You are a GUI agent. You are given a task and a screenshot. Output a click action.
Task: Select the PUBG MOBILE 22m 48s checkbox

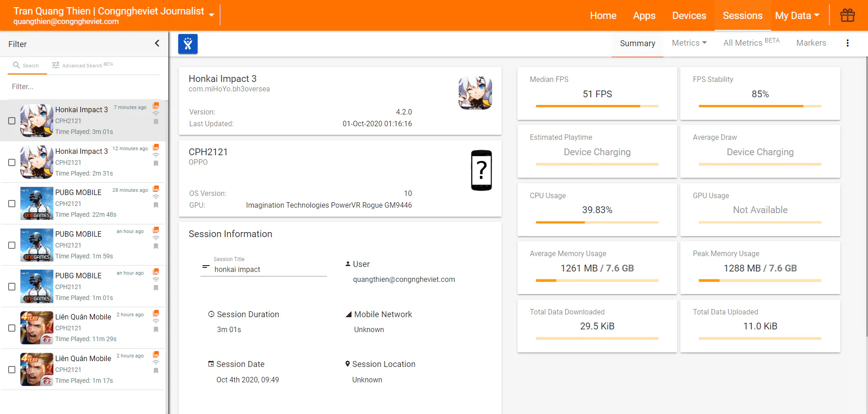click(x=12, y=204)
